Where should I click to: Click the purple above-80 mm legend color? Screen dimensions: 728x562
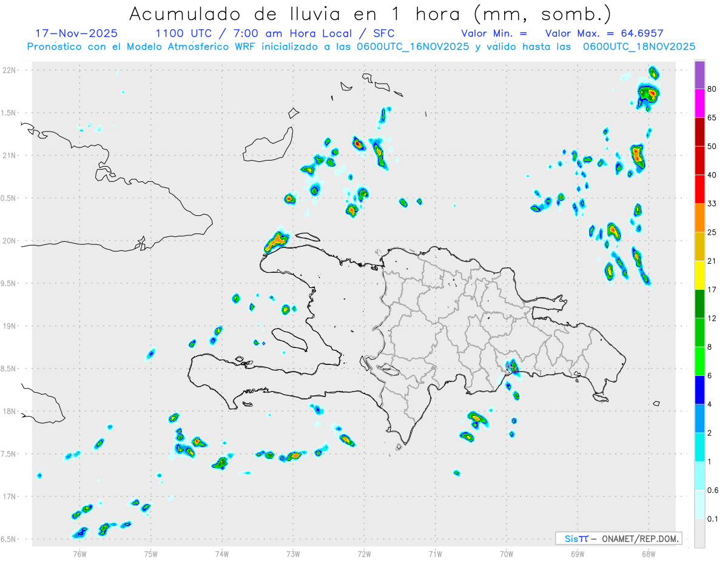(699, 75)
